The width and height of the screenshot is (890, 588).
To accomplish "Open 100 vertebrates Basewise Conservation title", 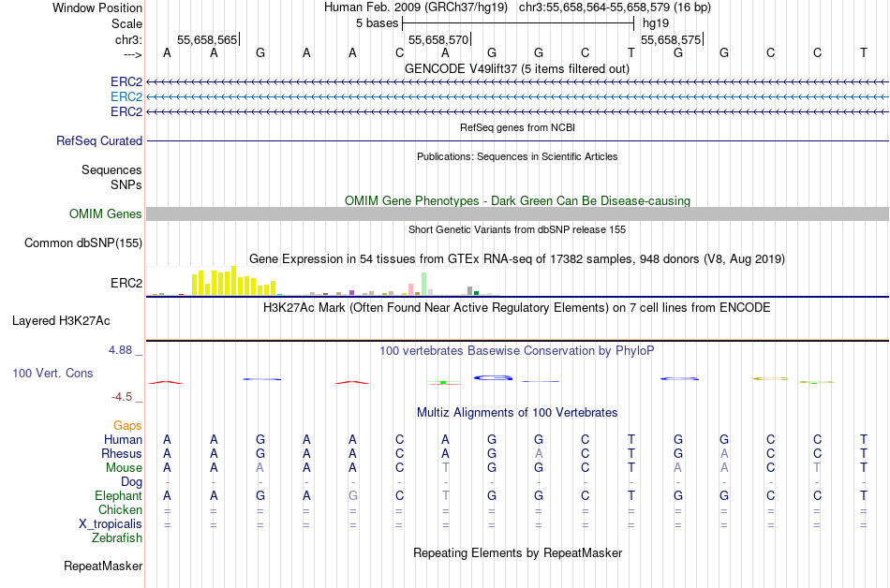I will 516,351.
